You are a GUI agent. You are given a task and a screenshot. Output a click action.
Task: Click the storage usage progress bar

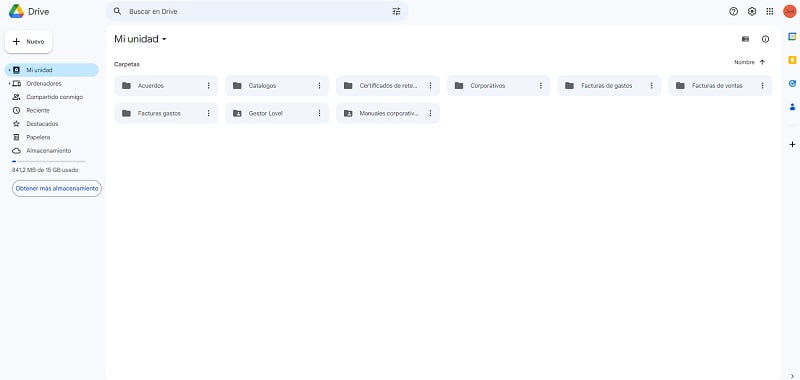(48, 161)
